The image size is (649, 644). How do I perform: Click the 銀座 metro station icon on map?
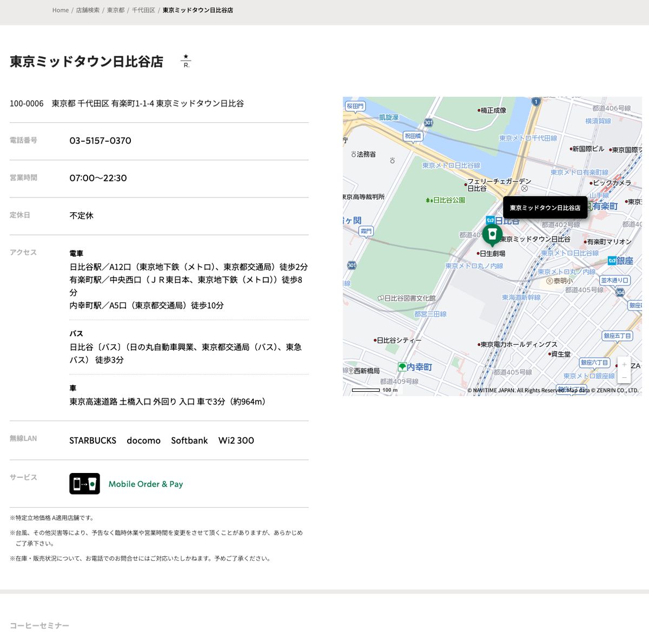[612, 261]
